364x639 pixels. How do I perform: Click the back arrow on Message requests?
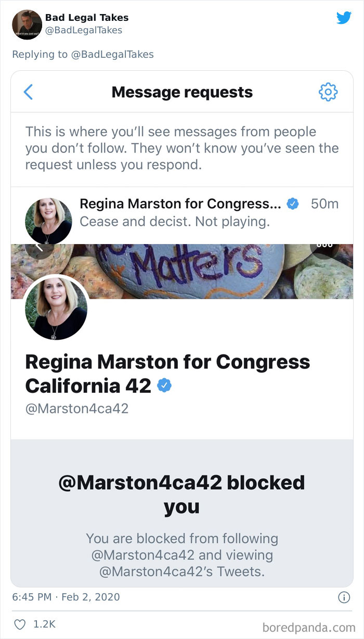coord(29,92)
